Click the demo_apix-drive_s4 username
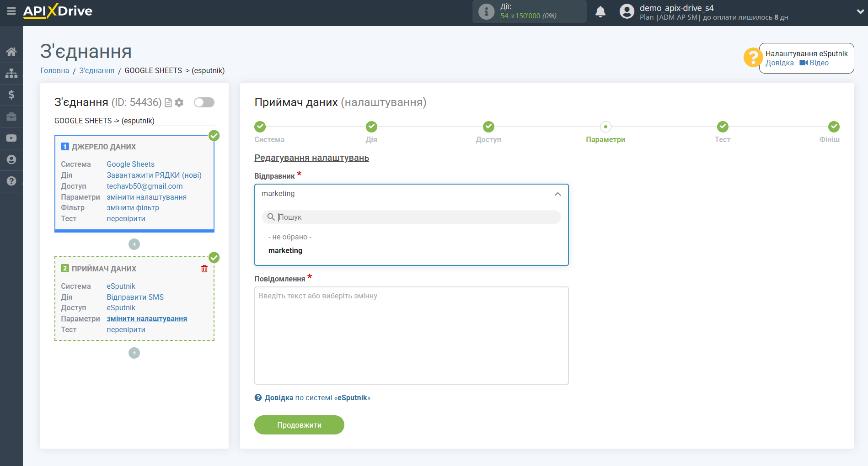The image size is (868, 466). pos(677,8)
